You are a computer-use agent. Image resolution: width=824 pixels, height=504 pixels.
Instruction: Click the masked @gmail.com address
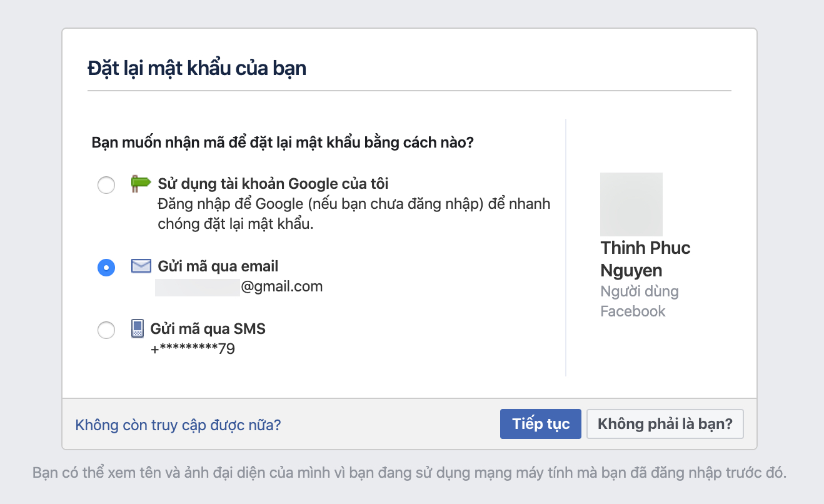239,287
